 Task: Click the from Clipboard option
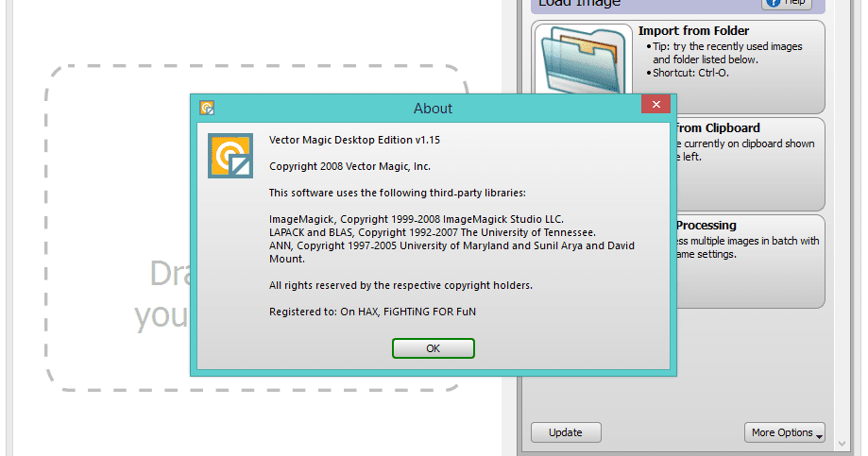tap(750, 164)
